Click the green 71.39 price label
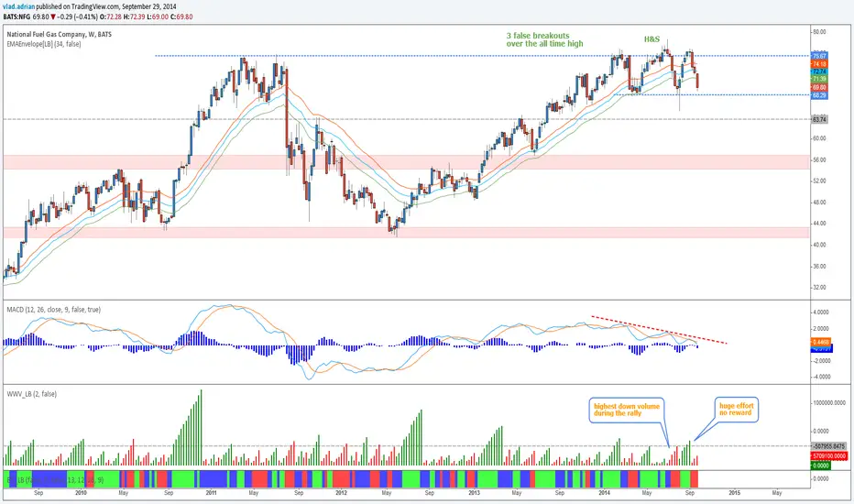The height and width of the screenshot is (504, 854). click(819, 79)
